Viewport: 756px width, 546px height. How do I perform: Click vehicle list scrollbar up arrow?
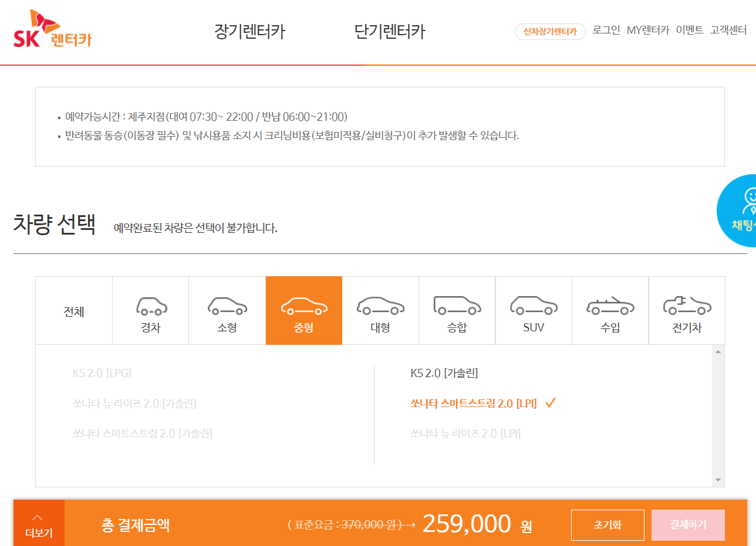718,352
